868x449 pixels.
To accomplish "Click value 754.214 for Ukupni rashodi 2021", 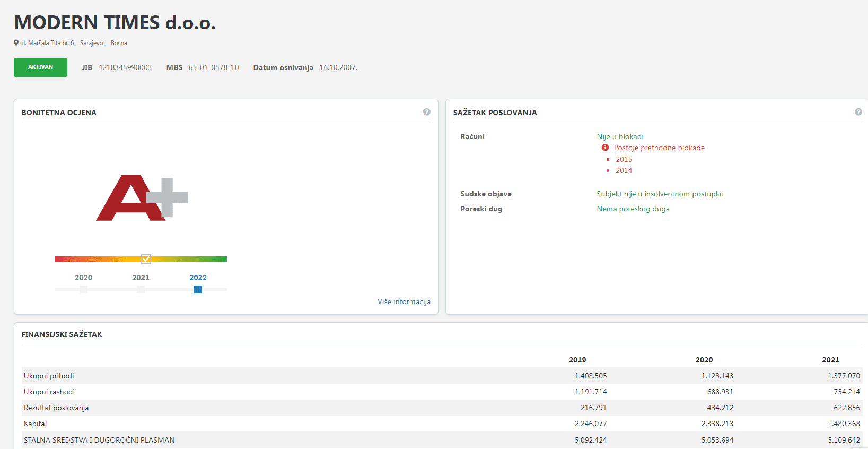I will pos(847,392).
